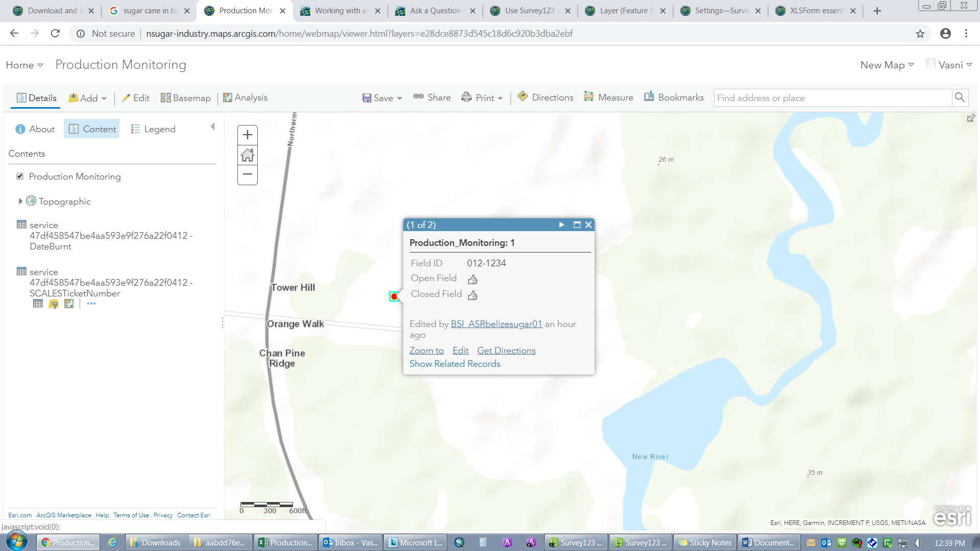Open the Save dropdown menu
980x551 pixels.
[383, 98]
